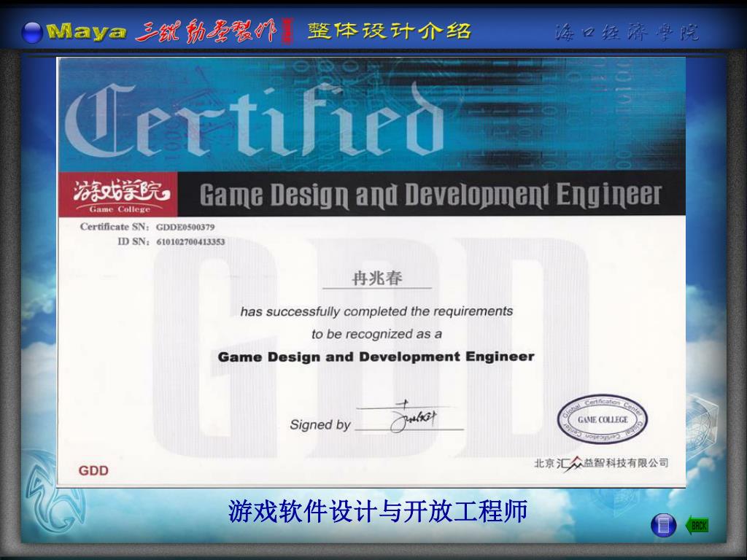
Task: Click the green BACK arrow button
Action: click(697, 525)
